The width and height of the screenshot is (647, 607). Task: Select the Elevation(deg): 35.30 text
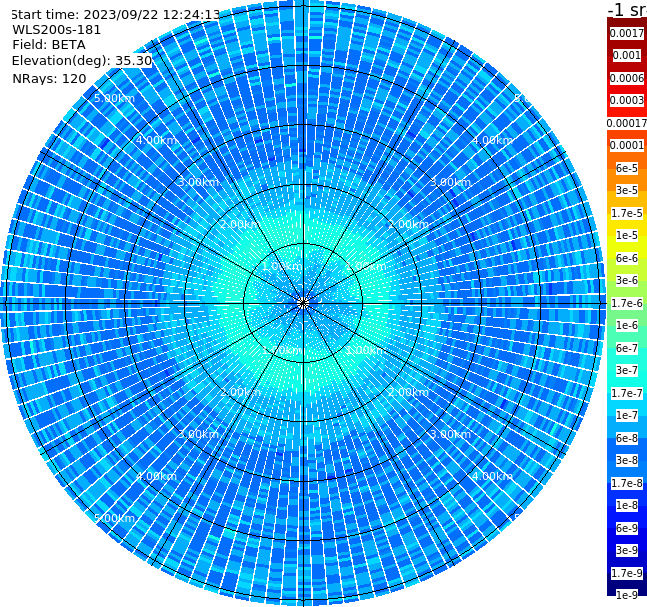(82, 61)
